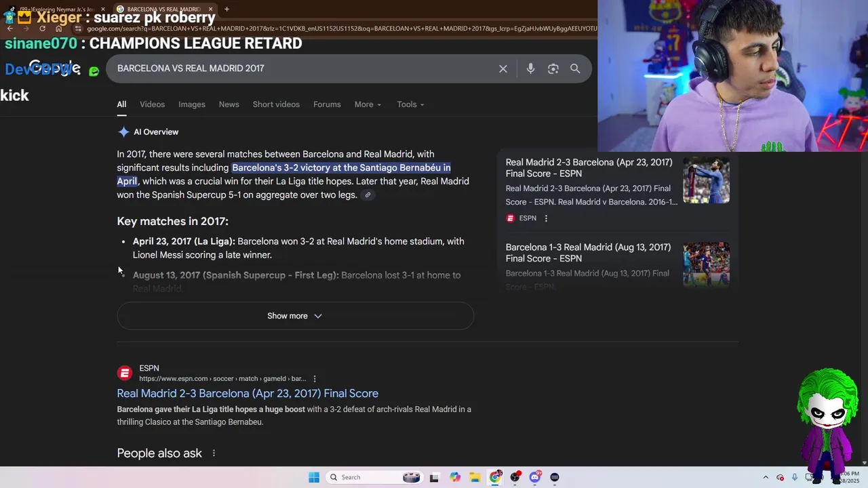Viewport: 868px width, 488px height.
Task: Open Real Madrid 2-3 Barcelona ESPN side card
Action: point(589,168)
